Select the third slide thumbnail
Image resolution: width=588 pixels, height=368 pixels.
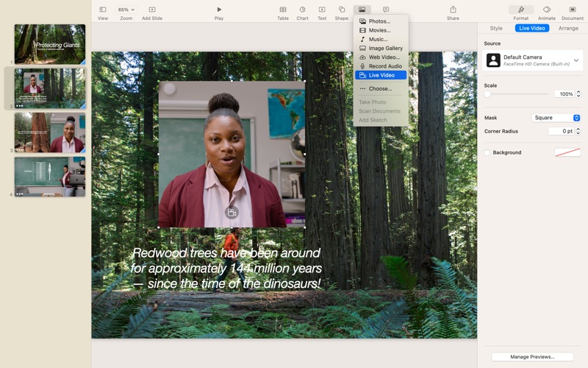coord(50,132)
